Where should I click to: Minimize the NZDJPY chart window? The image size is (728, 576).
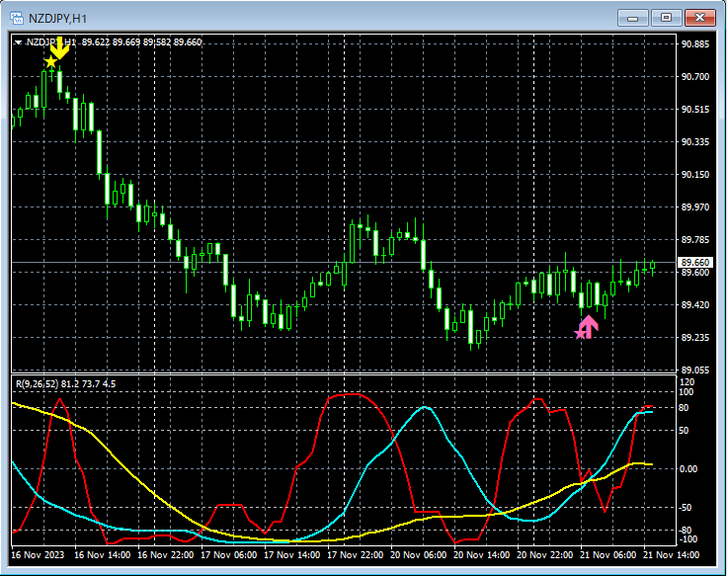coord(633,17)
